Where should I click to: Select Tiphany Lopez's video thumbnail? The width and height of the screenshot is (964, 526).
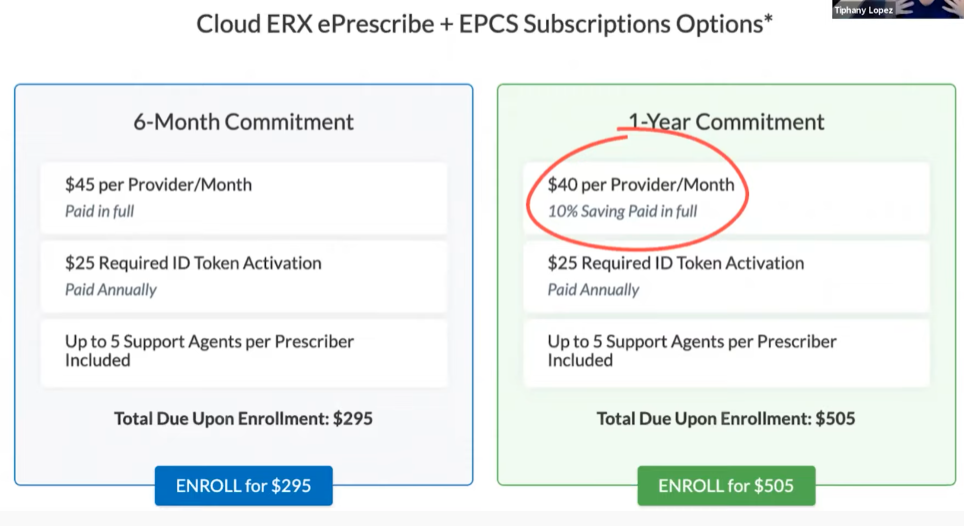(x=897, y=9)
